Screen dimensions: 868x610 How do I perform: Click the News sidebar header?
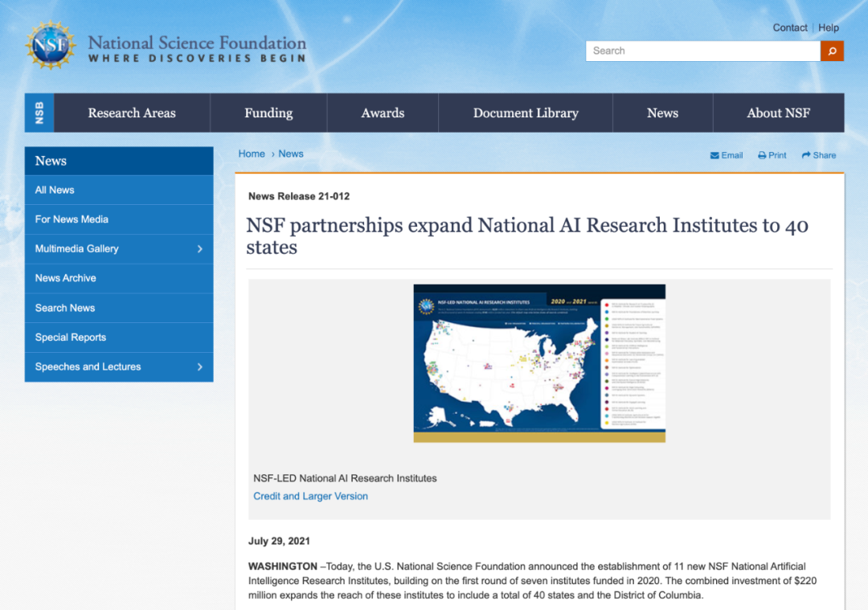coord(119,161)
